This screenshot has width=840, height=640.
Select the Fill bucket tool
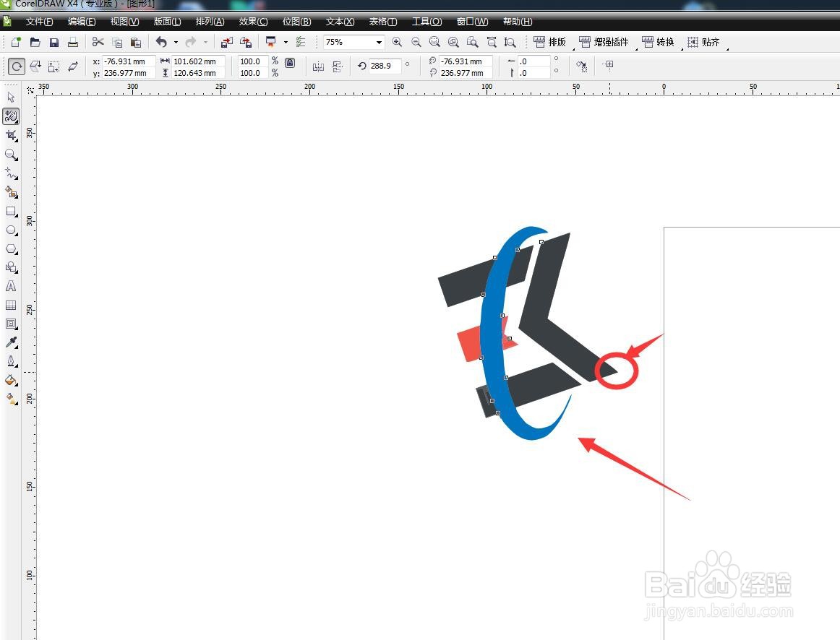pyautogui.click(x=11, y=381)
